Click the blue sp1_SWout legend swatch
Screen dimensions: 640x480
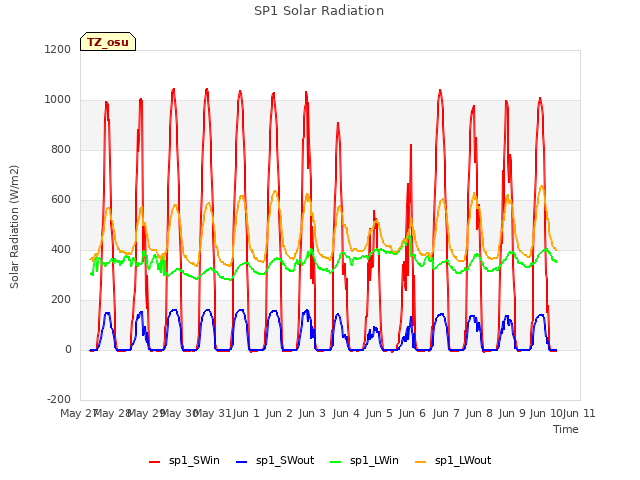point(242,462)
